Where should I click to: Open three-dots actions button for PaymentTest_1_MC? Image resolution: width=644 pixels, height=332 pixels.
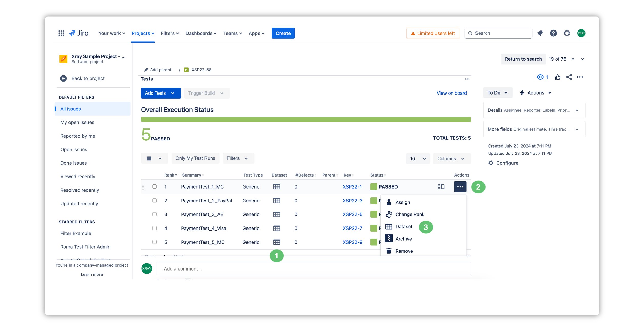pos(460,187)
